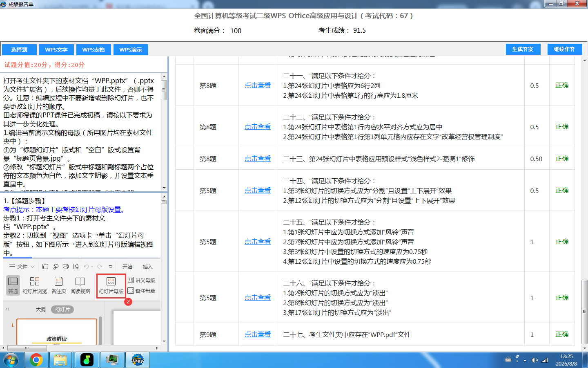Image resolution: width=588 pixels, height=368 pixels.
Task: Click 备注母版 in the solution screenshot
Action: [x=141, y=291]
